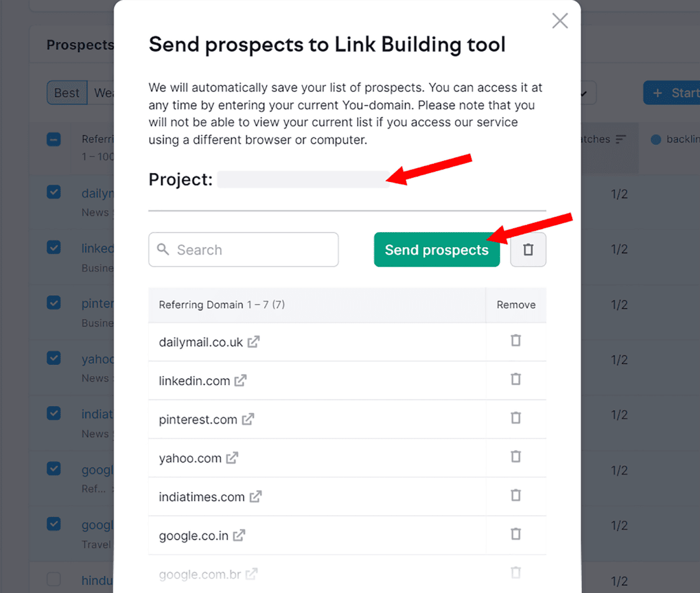This screenshot has height=593, width=700.
Task: Remove google.co.in using its trash icon
Action: click(516, 534)
